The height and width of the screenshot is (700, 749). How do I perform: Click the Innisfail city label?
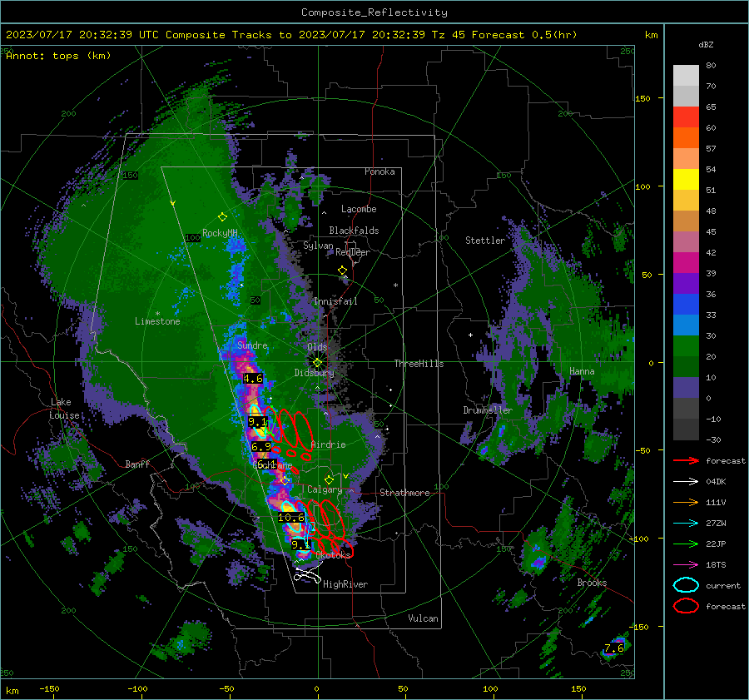pyautogui.click(x=335, y=301)
